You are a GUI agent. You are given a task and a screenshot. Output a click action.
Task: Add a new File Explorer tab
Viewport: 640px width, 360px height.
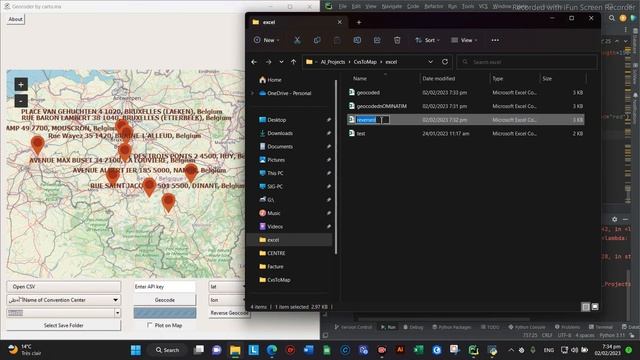pyautogui.click(x=359, y=22)
